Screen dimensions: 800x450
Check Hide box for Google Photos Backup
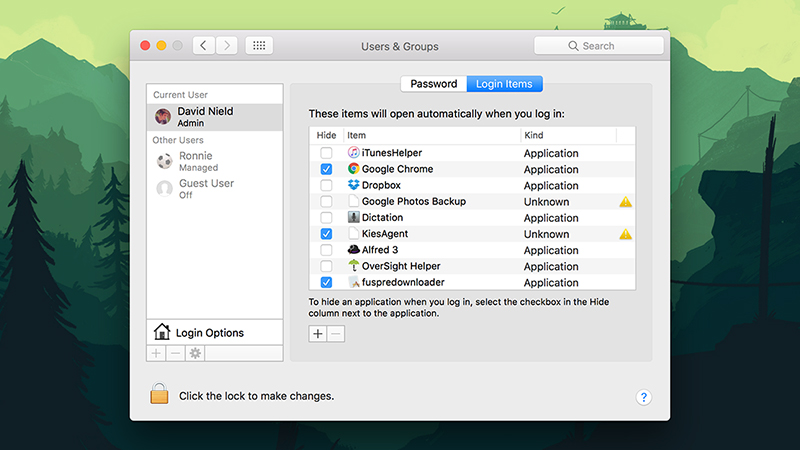click(x=326, y=202)
